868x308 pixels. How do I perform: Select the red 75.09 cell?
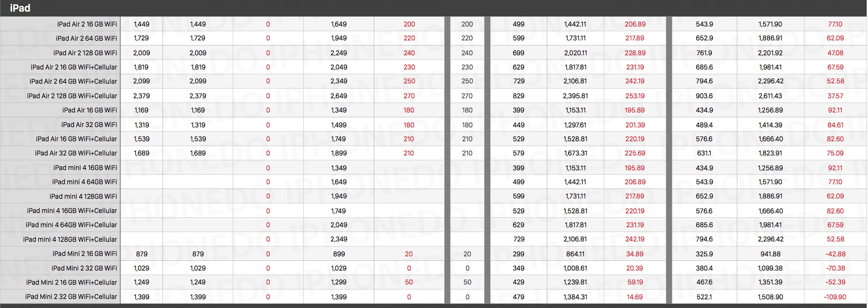pos(835,153)
